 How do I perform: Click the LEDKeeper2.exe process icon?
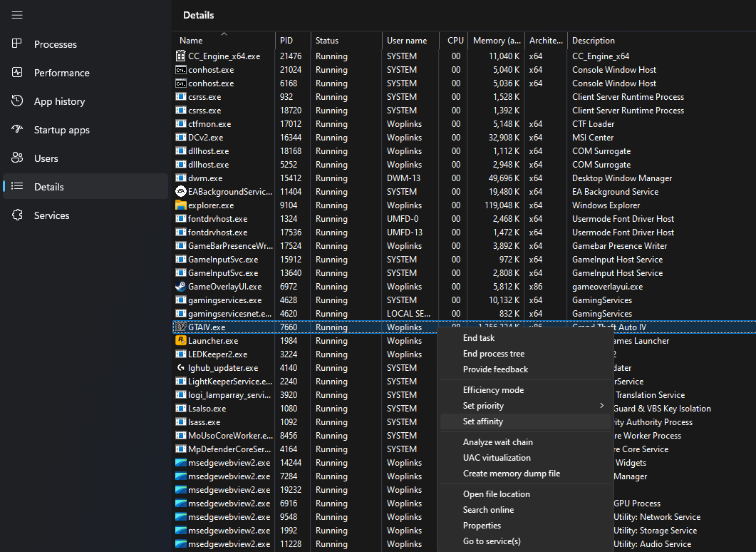pyautogui.click(x=180, y=354)
